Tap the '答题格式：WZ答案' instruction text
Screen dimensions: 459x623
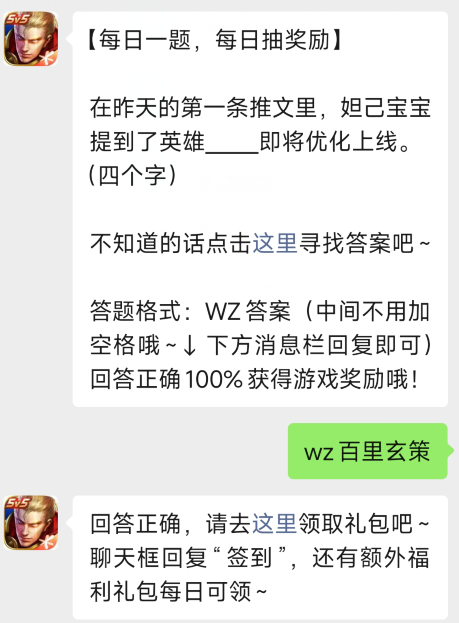click(191, 311)
